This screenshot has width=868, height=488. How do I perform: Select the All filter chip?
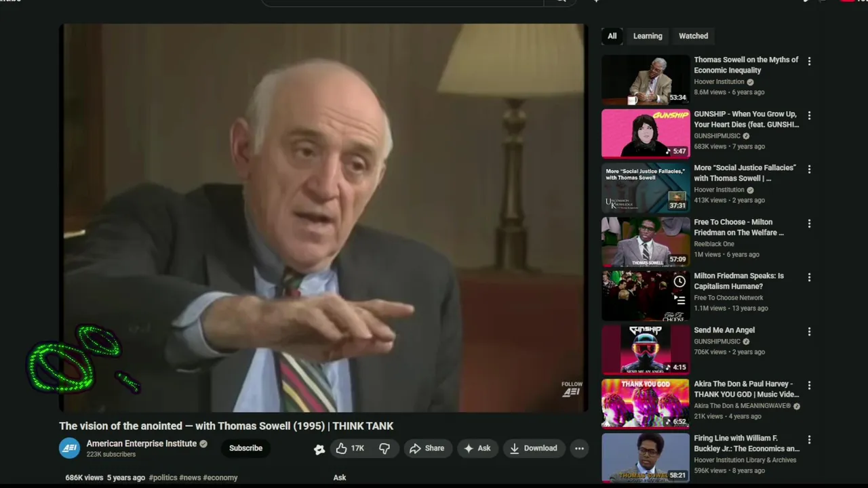[612, 36]
